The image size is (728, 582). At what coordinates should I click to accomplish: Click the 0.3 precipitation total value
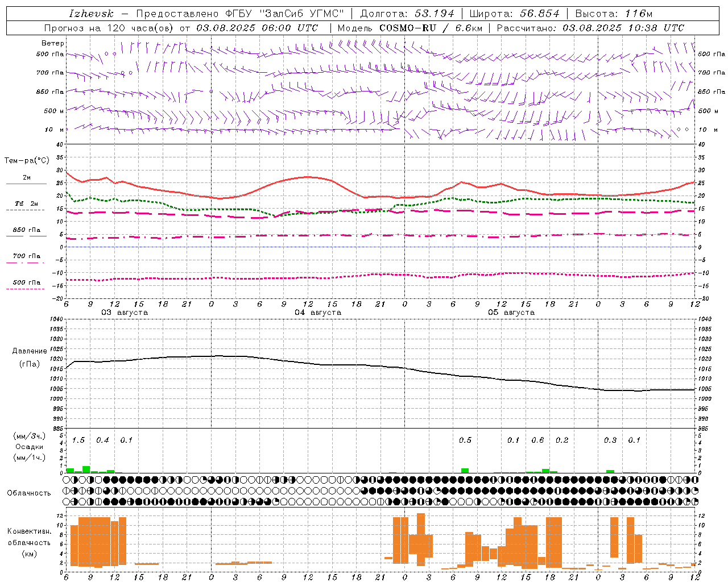pos(610,440)
